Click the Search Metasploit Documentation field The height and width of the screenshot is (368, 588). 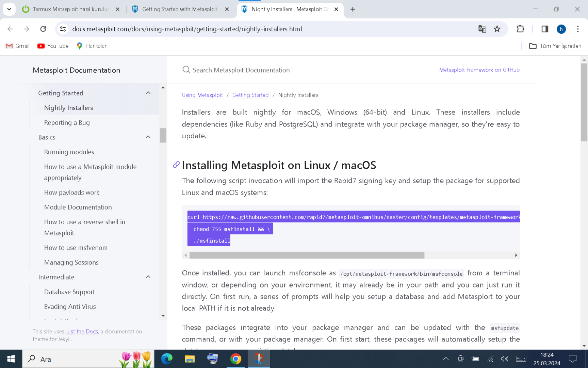click(x=241, y=70)
